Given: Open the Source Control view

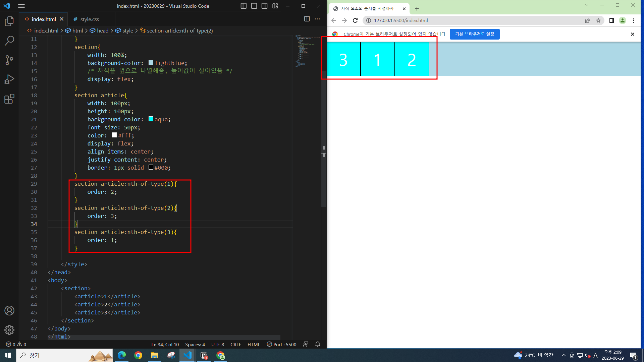Looking at the screenshot, I should [9, 60].
